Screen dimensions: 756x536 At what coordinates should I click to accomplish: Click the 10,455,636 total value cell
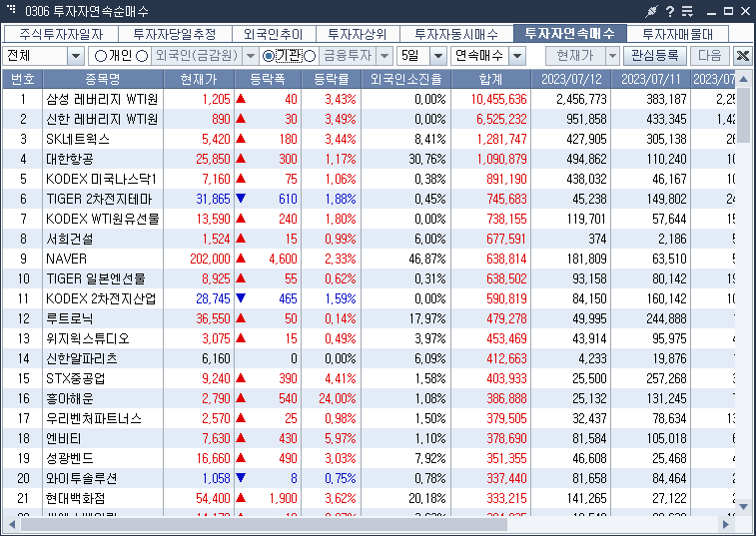[498, 99]
